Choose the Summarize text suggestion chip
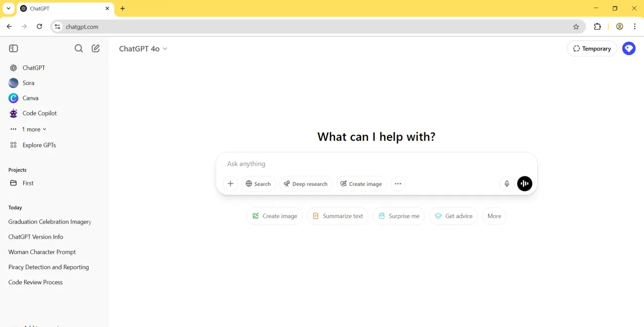The image size is (644, 327). [338, 216]
